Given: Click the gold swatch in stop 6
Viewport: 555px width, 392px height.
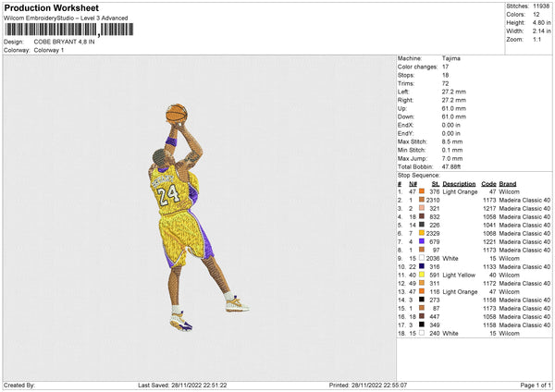Looking at the screenshot, I should coord(422,233).
